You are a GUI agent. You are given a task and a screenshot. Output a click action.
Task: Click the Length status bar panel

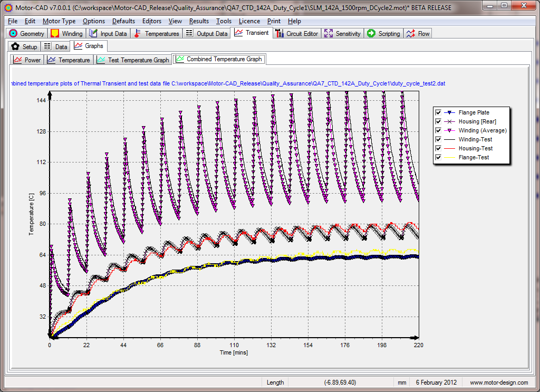tap(275, 383)
